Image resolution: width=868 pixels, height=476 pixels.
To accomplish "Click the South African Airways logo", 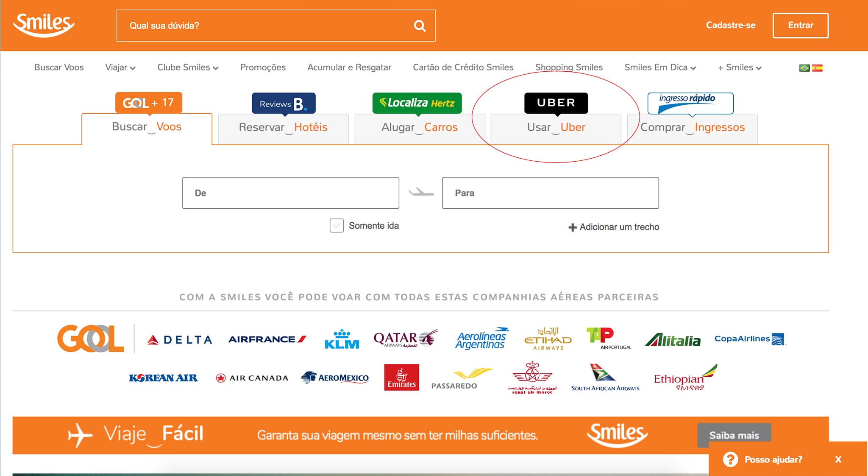I will [x=605, y=377].
